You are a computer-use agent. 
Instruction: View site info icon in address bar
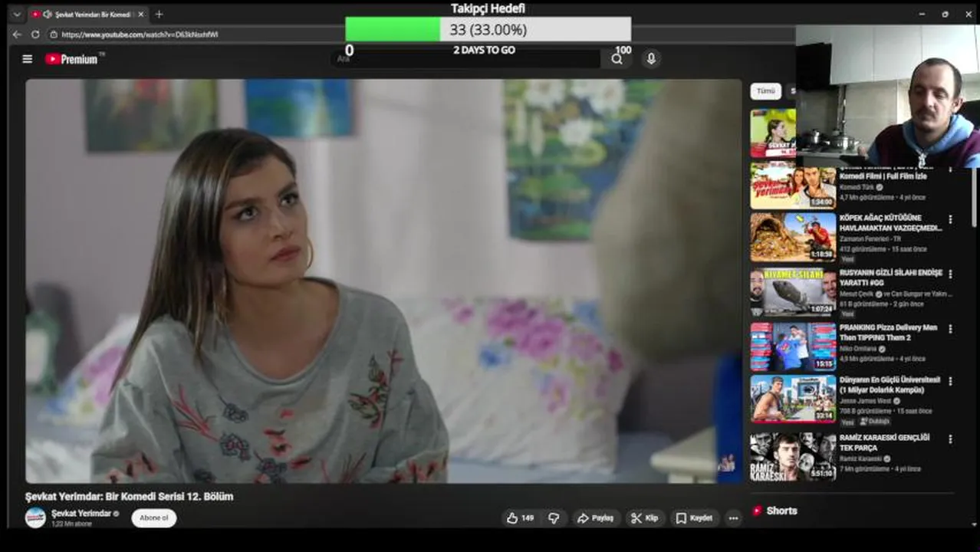[53, 34]
